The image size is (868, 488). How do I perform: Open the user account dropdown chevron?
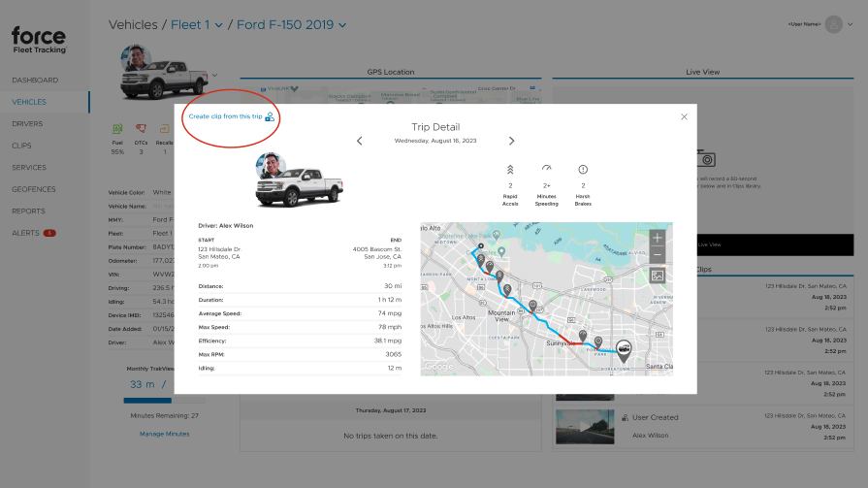pos(851,24)
